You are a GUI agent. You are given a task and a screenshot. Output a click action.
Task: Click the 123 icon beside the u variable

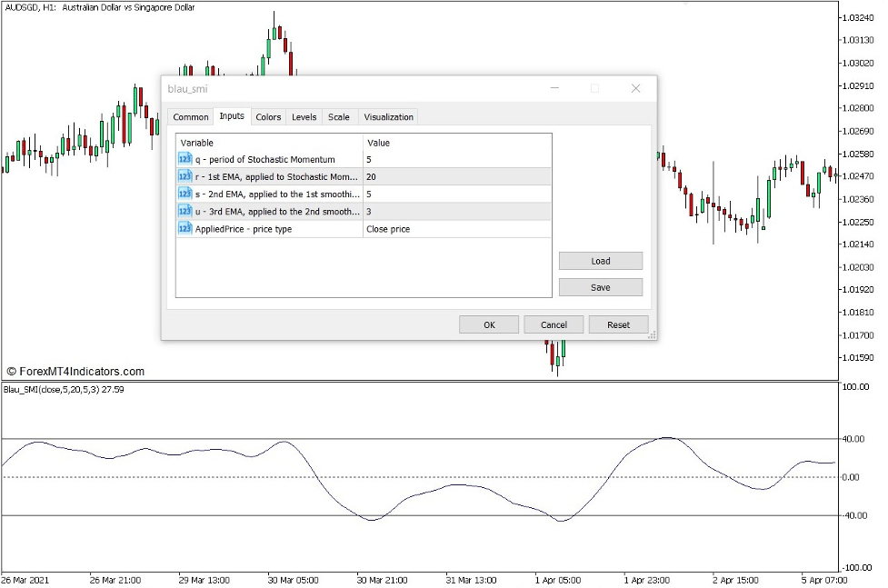tap(185, 211)
